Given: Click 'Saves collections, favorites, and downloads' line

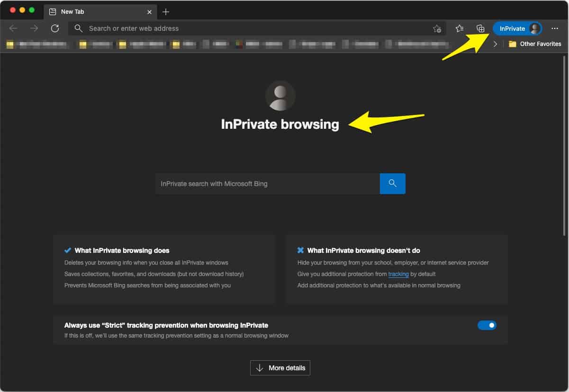Looking at the screenshot, I should pos(154,274).
